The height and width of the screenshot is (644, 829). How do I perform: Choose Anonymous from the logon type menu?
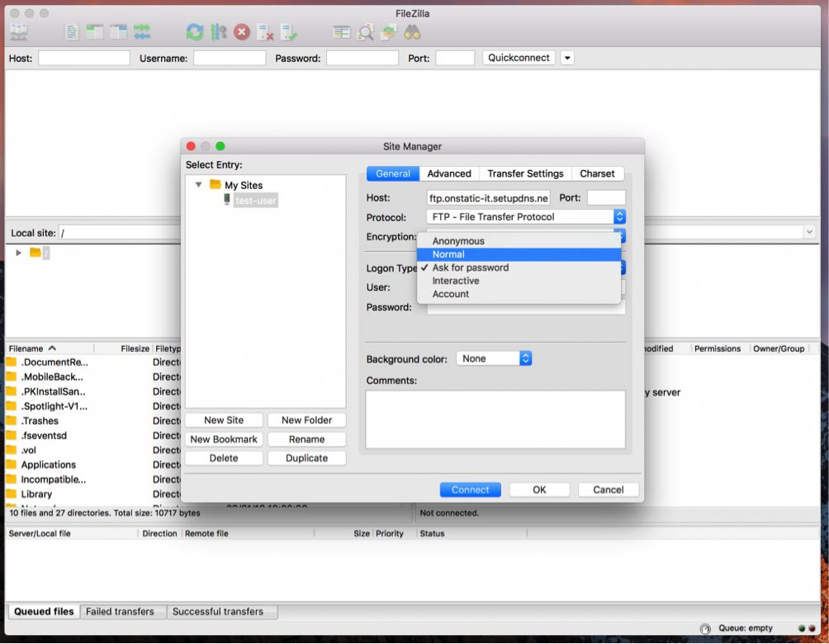click(519, 241)
